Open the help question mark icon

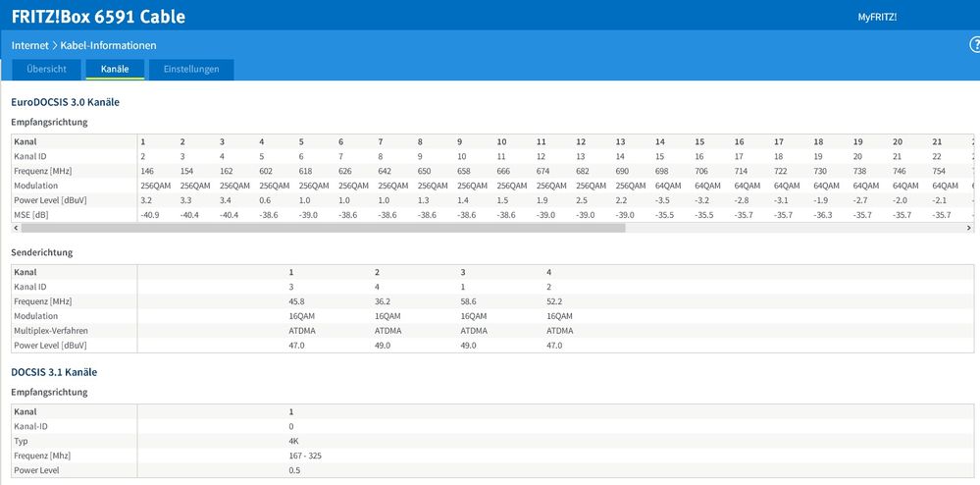[x=974, y=45]
